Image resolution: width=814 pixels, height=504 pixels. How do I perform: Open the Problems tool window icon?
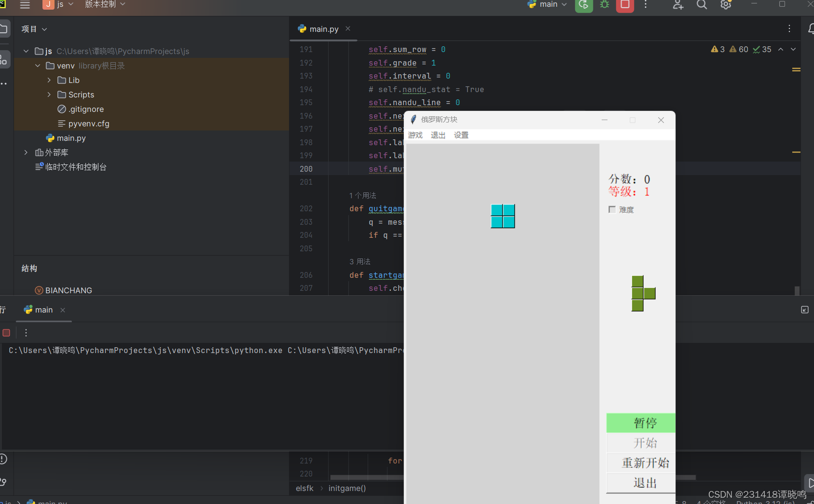pos(3,459)
